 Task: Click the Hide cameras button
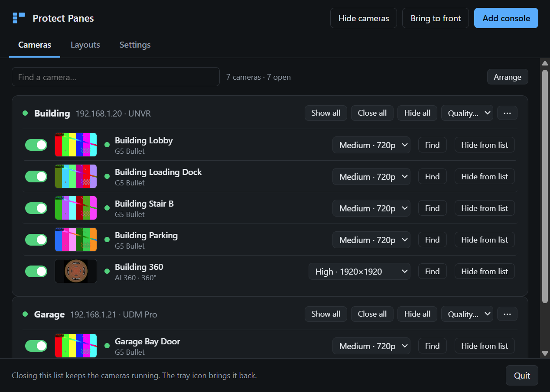point(364,18)
